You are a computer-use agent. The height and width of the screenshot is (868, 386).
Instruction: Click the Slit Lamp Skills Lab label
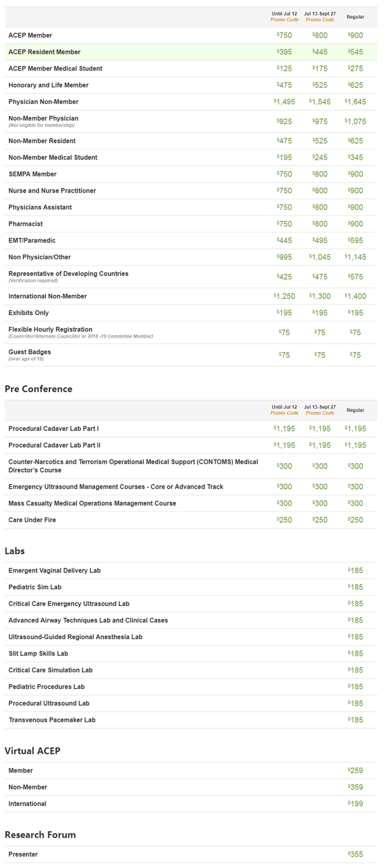(x=38, y=655)
